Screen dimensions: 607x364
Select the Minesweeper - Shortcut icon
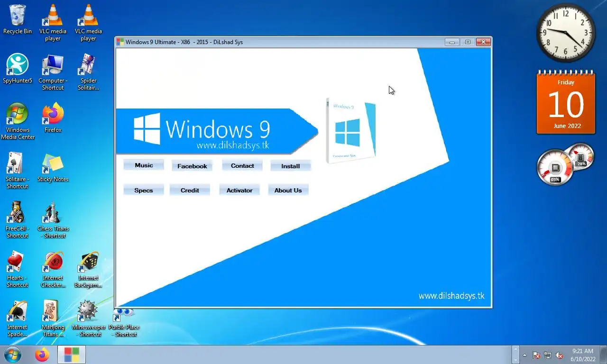tap(88, 318)
